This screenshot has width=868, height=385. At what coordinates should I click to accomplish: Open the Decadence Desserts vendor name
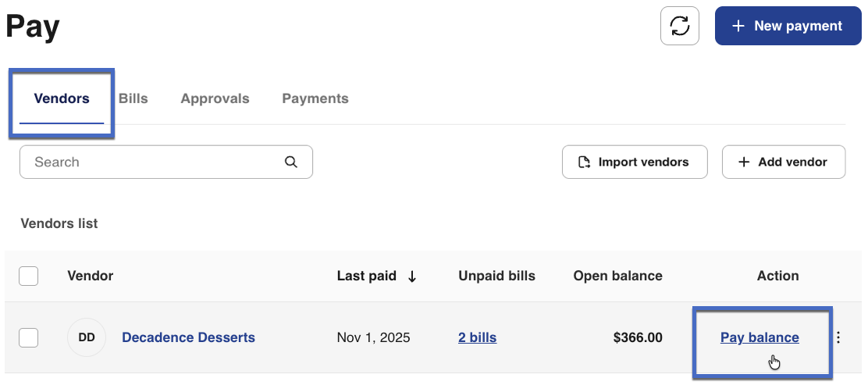188,337
